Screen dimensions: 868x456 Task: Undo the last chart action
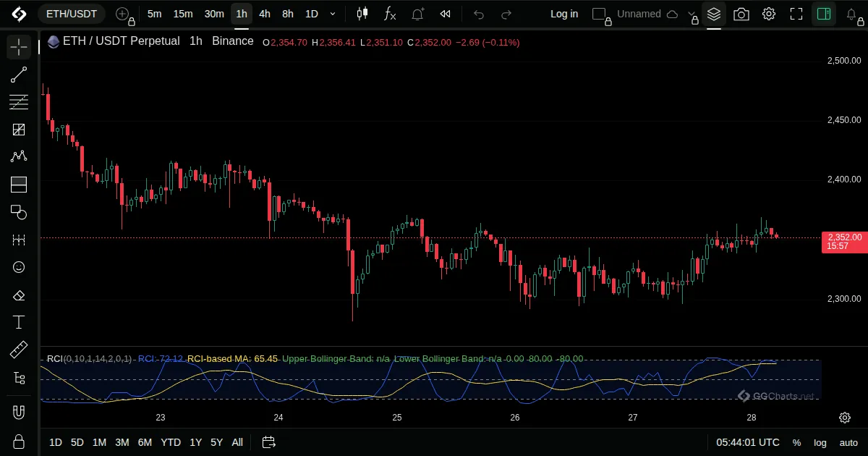[479, 14]
